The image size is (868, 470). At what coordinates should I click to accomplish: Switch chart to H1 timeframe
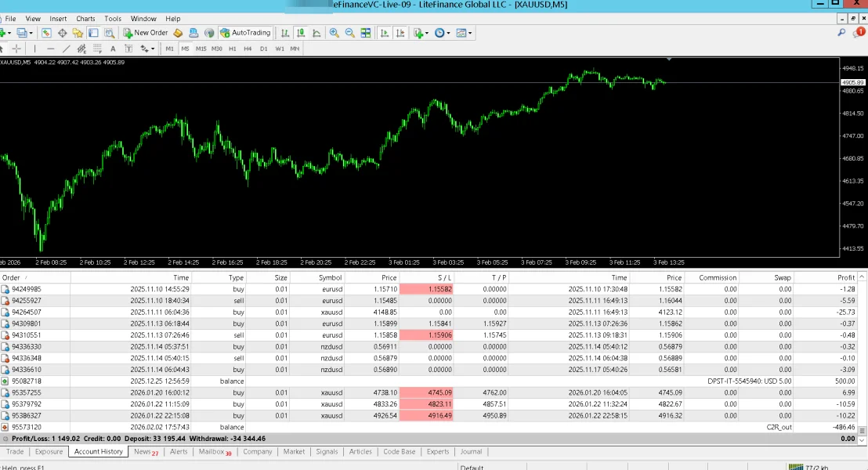232,49
